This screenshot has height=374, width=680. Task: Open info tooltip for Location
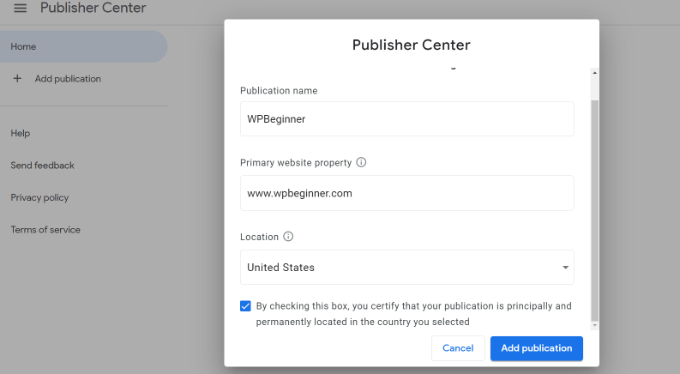288,236
